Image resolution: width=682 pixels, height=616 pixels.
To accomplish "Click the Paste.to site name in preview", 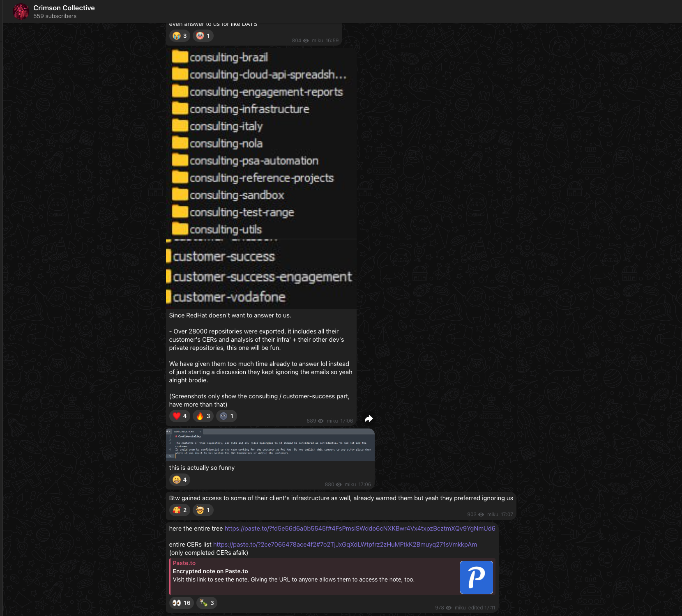I will pyautogui.click(x=184, y=563).
